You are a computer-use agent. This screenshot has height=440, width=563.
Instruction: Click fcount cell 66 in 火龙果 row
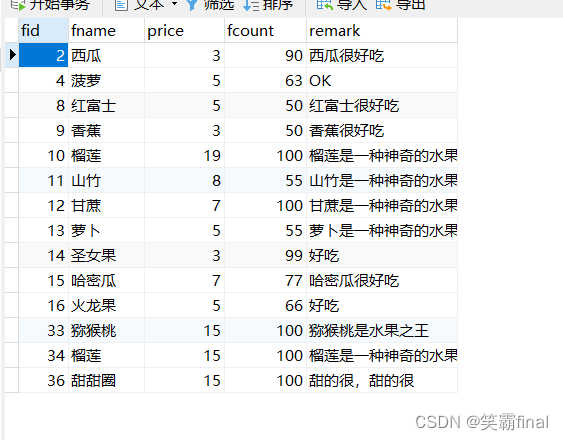point(265,305)
